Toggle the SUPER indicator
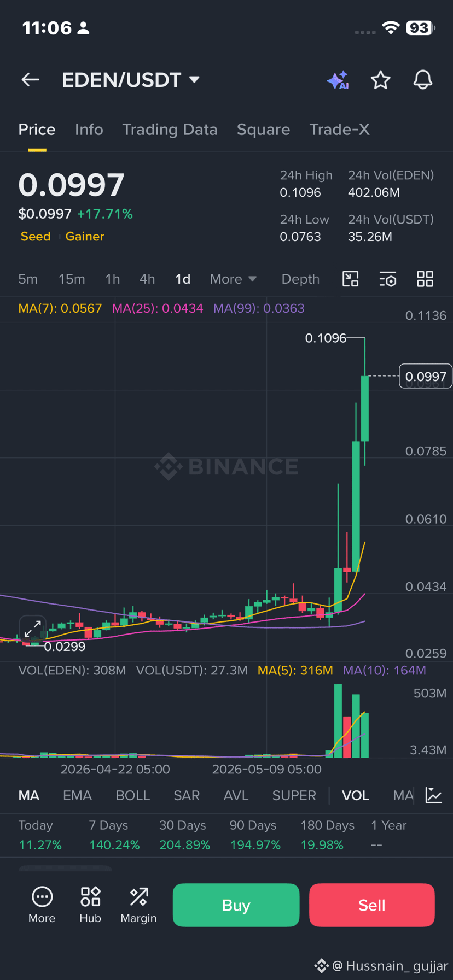 click(x=294, y=795)
